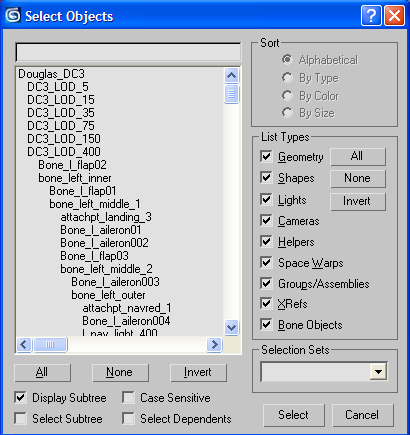Click None button in List Types
The height and width of the screenshot is (435, 410).
(x=358, y=178)
